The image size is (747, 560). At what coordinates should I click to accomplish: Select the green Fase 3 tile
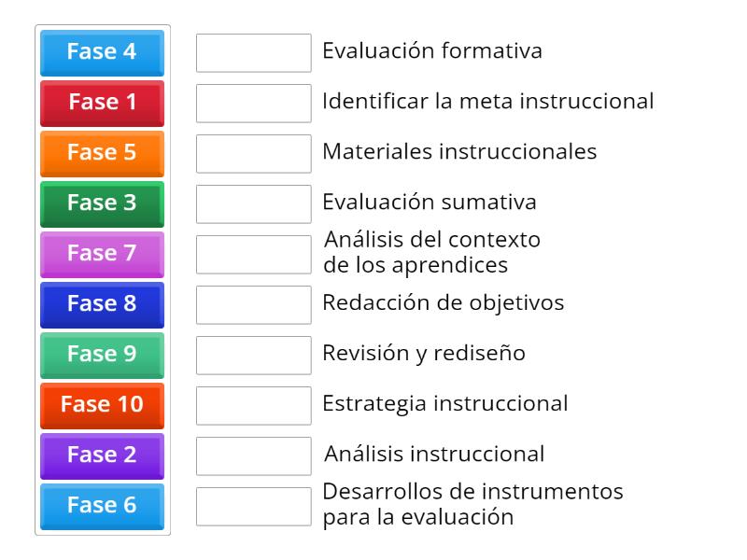101,204
